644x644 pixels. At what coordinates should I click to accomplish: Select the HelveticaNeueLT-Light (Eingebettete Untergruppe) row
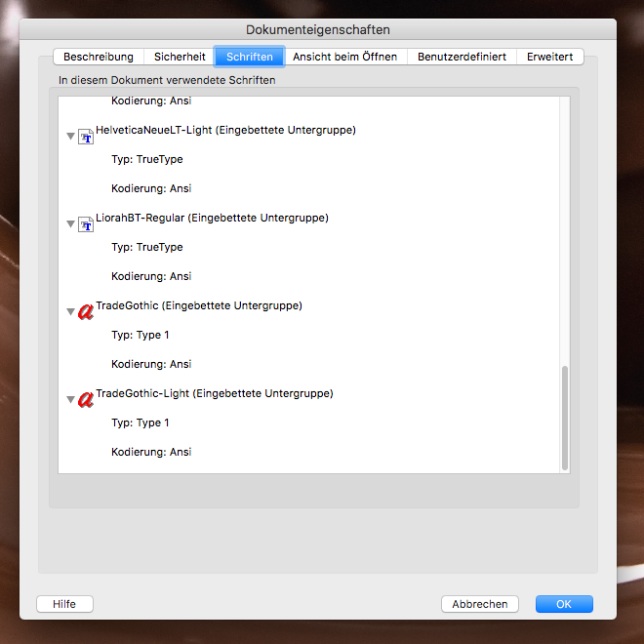coord(225,130)
